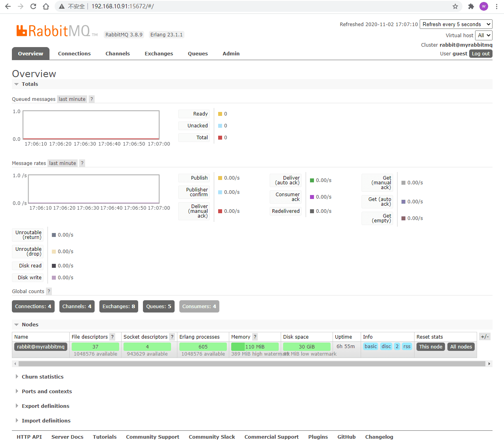Viewport: 504px width, 447px height.
Task: Open Tutorials footer link
Action: click(x=105, y=437)
